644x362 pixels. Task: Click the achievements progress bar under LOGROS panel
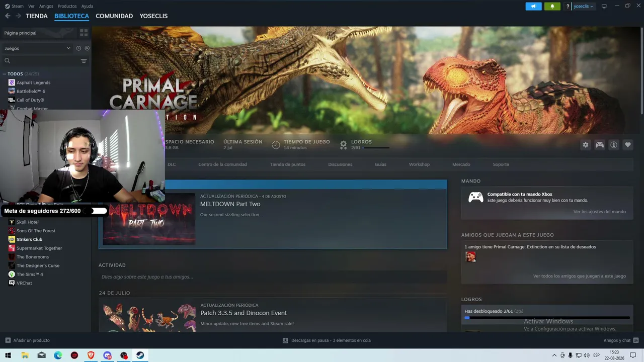pyautogui.click(x=547, y=318)
